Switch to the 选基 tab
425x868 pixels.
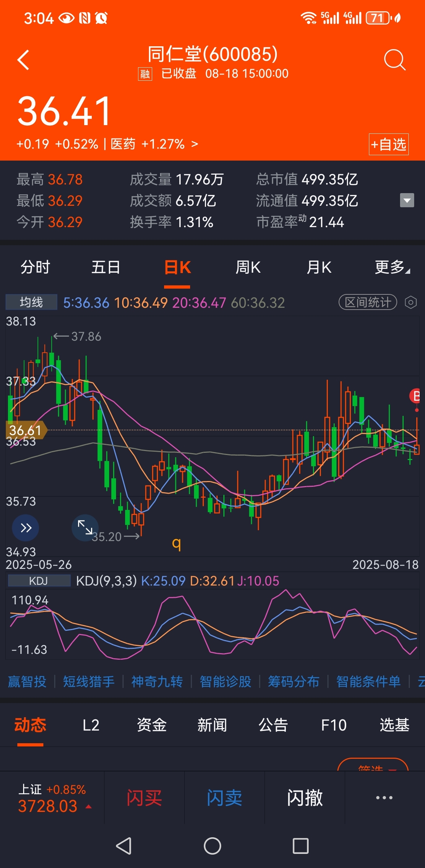(x=394, y=725)
